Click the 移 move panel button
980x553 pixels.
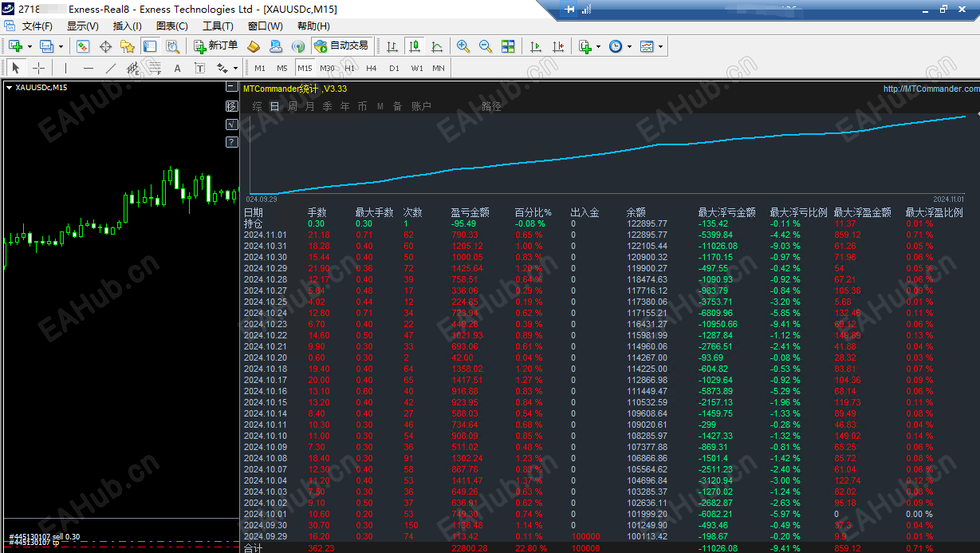click(231, 105)
